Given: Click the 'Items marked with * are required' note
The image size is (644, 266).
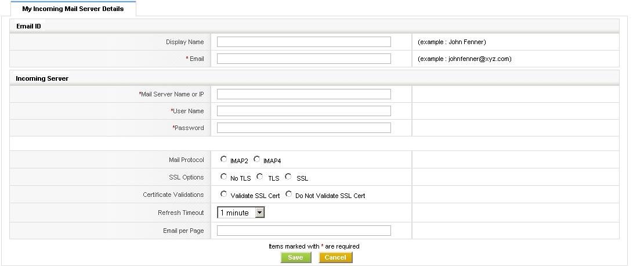Looking at the screenshot, I should coord(314,246).
